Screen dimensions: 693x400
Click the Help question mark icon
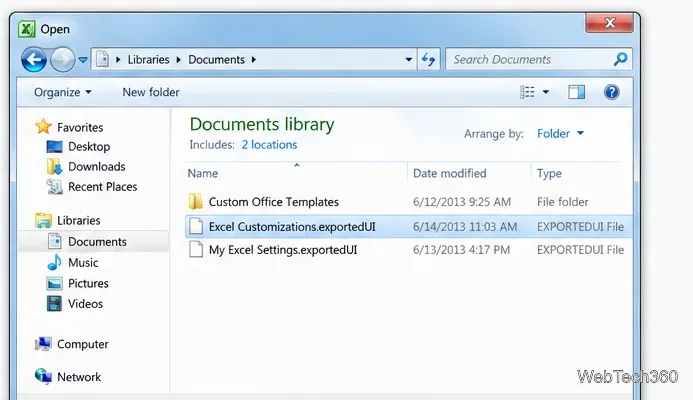(x=612, y=92)
